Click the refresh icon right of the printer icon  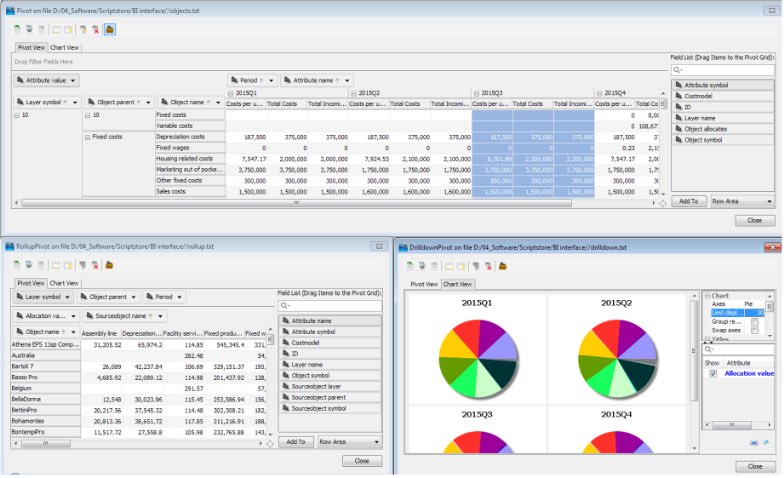coord(766,442)
